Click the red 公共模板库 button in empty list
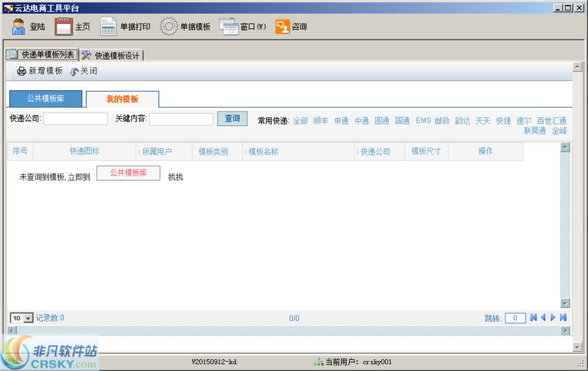Image resolution: width=588 pixels, height=371 pixels. tap(128, 172)
